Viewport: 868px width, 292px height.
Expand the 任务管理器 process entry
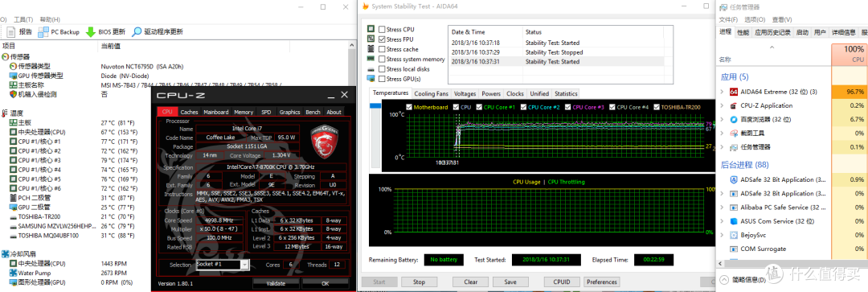(x=722, y=147)
